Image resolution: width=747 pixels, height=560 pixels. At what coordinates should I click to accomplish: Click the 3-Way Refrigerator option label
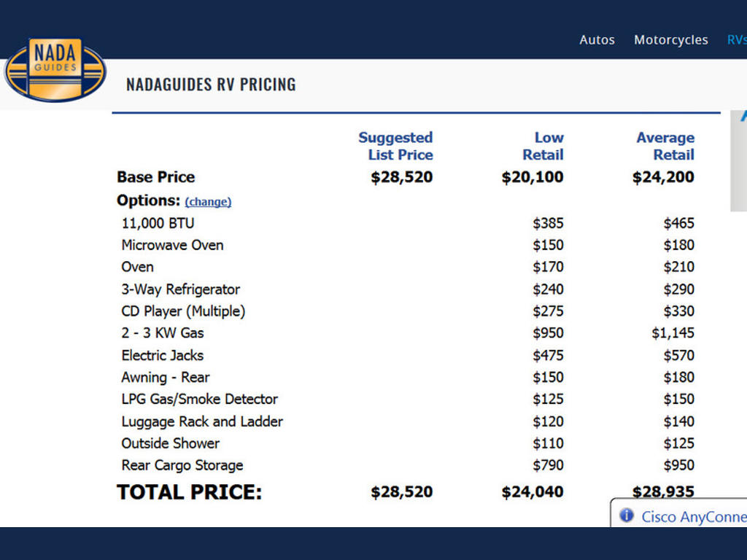(181, 289)
